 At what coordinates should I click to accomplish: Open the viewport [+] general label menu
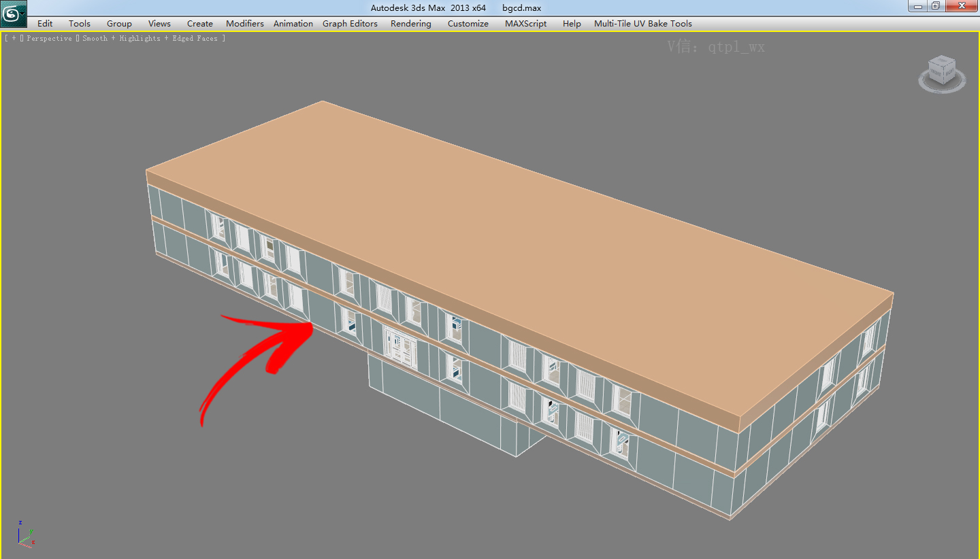tap(14, 39)
